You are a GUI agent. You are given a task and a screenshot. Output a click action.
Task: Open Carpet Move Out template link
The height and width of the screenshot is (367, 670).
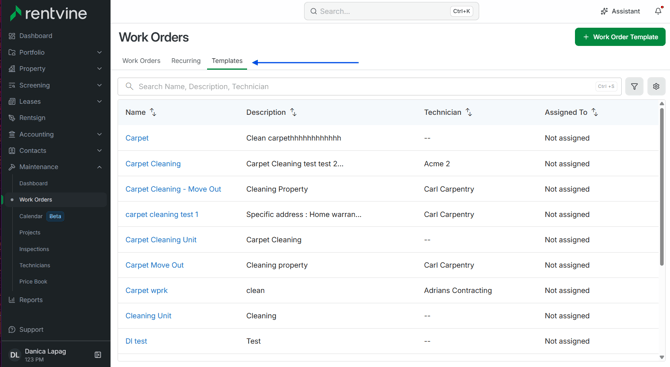pos(154,265)
